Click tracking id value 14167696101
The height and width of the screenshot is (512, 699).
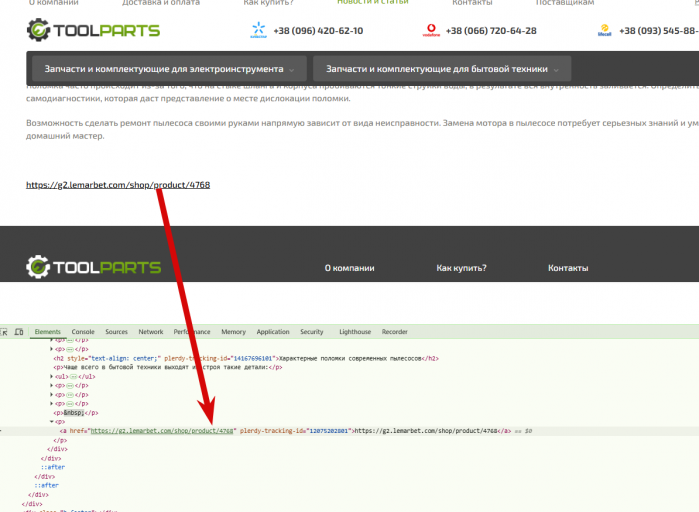[x=252, y=358]
